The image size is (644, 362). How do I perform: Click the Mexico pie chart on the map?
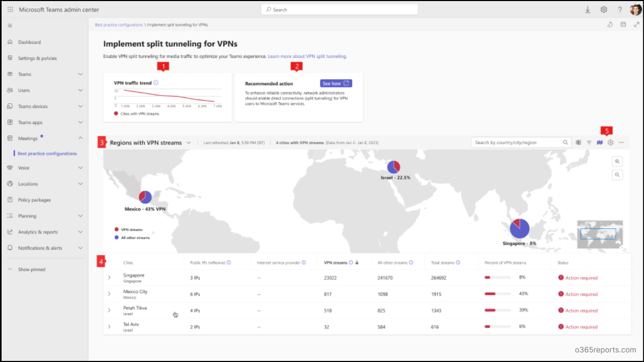point(145,197)
